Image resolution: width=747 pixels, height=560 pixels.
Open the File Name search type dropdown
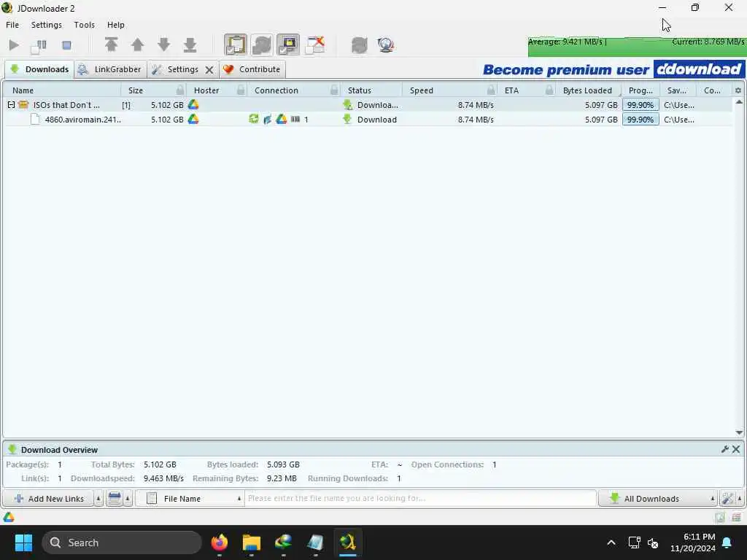coord(190,499)
